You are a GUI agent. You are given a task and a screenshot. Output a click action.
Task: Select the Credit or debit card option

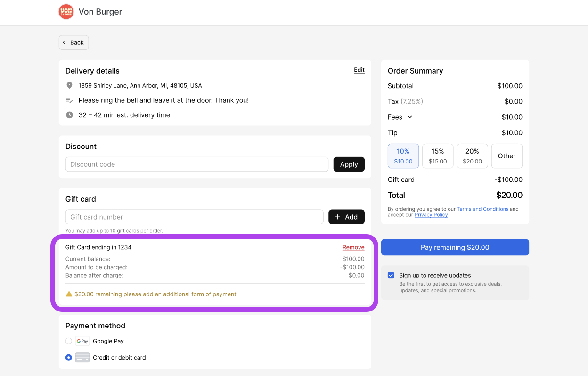coord(68,357)
